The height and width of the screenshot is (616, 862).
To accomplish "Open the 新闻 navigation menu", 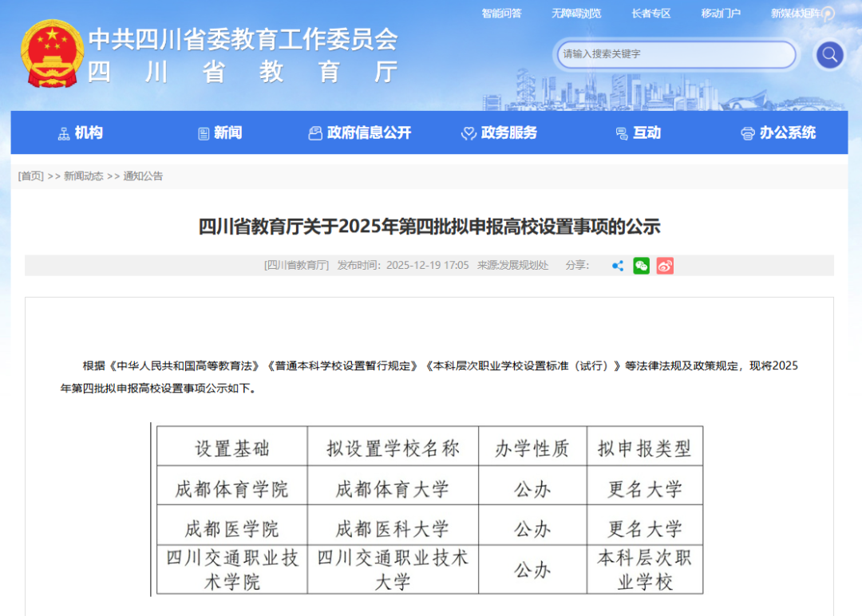I will pyautogui.click(x=219, y=133).
